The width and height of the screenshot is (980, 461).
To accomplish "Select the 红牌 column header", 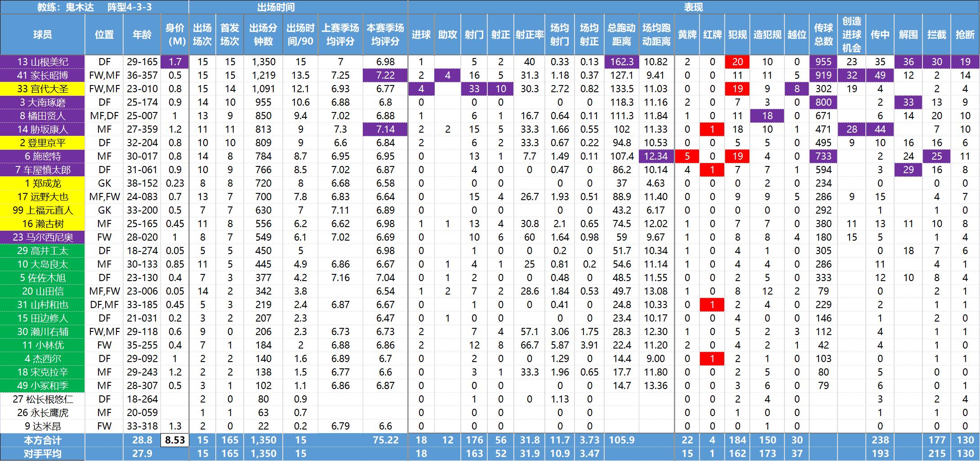I will (x=713, y=35).
